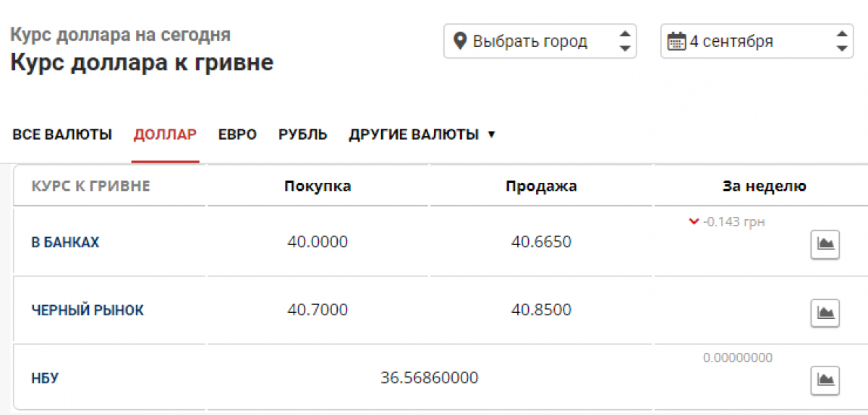The width and height of the screenshot is (868, 415).
Task: Click the Покупка column header
Action: (x=318, y=186)
